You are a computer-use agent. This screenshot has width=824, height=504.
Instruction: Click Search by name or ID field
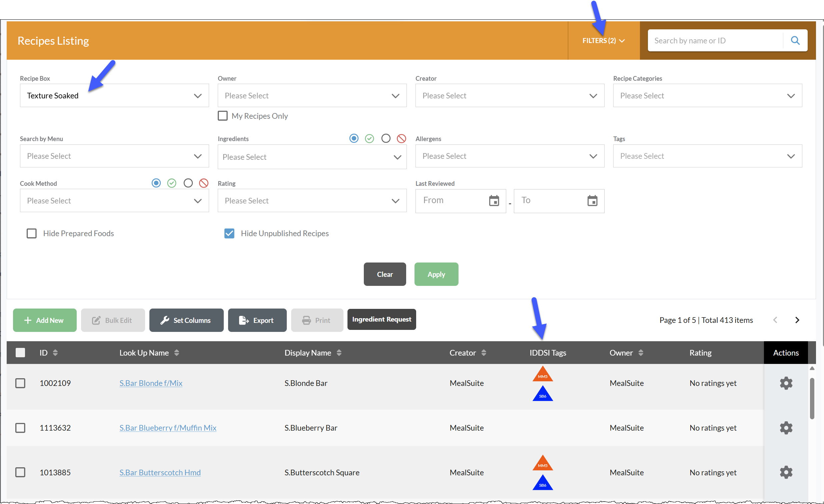[715, 40]
